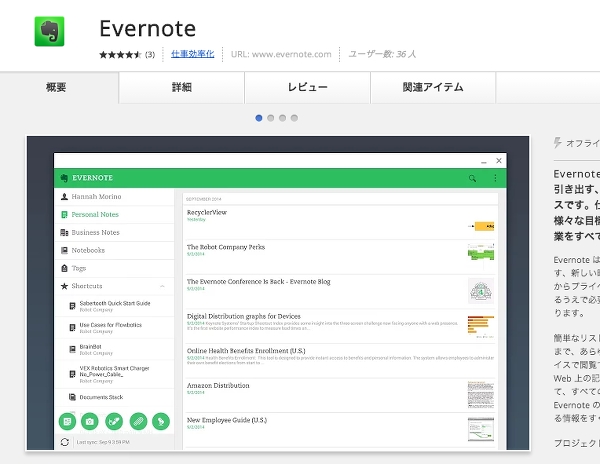Click the star rating next to (3)
This screenshot has width=600, height=464.
[120, 55]
